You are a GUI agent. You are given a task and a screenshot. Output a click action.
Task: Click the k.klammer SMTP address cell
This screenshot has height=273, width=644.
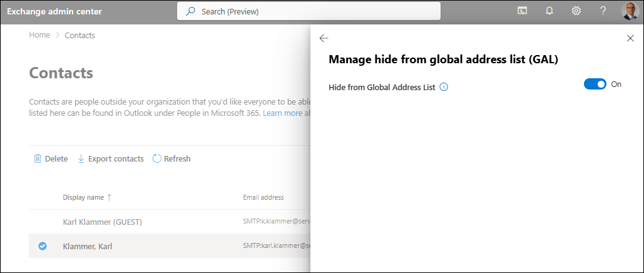point(276,222)
